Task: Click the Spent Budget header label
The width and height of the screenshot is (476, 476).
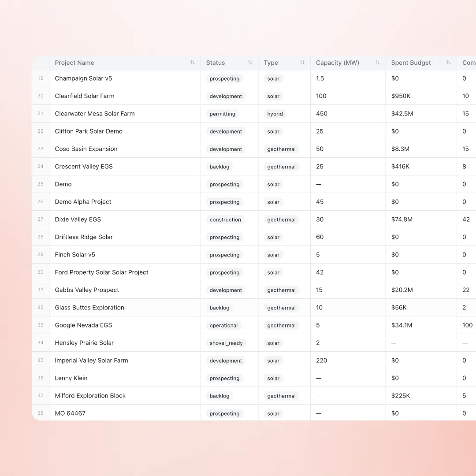Action: coord(411,63)
